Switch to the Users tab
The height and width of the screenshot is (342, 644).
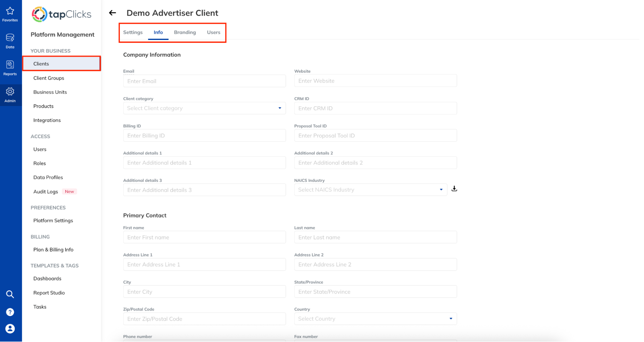click(213, 32)
